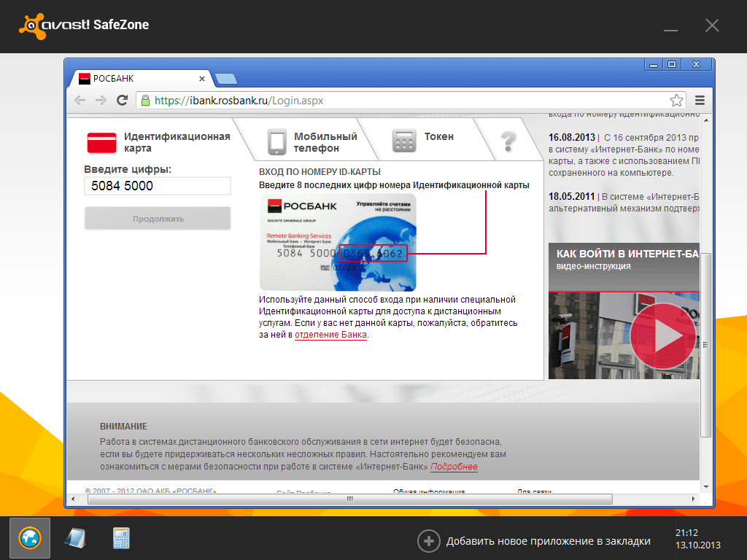The height and width of the screenshot is (560, 747).
Task: Open the Подробнее security link
Action: (x=454, y=467)
